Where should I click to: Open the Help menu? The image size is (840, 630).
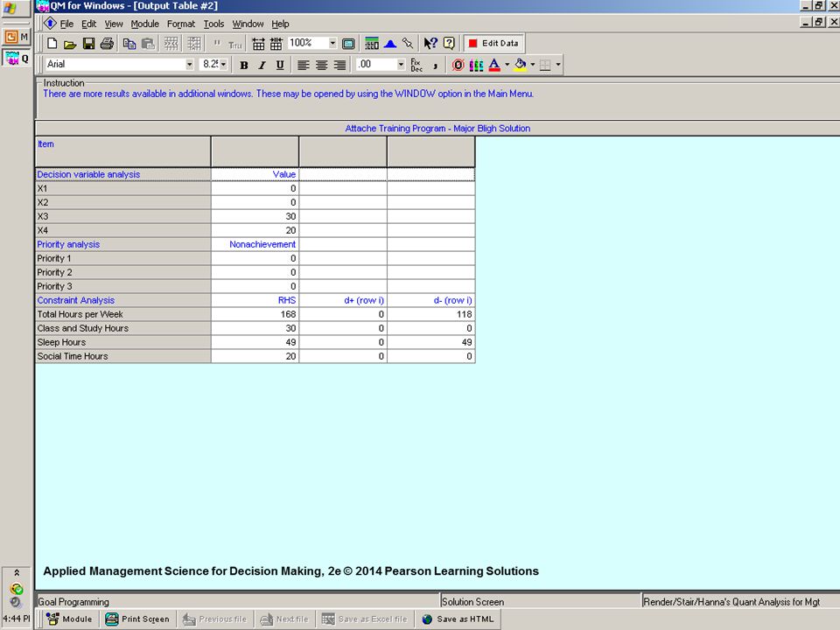click(280, 24)
